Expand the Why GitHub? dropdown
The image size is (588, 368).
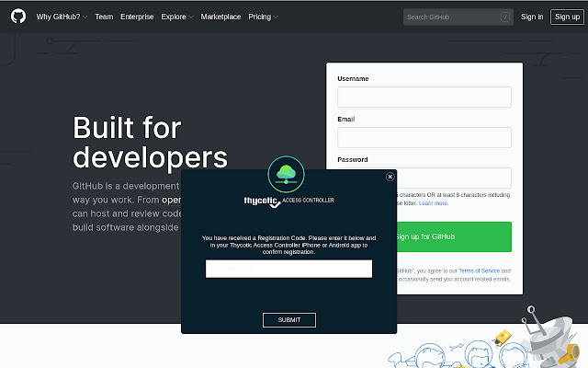point(62,17)
